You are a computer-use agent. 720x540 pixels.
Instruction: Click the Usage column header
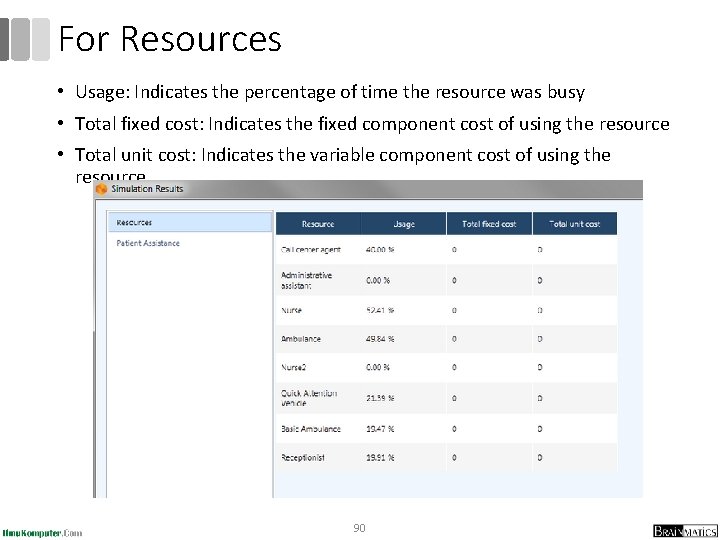tap(404, 224)
